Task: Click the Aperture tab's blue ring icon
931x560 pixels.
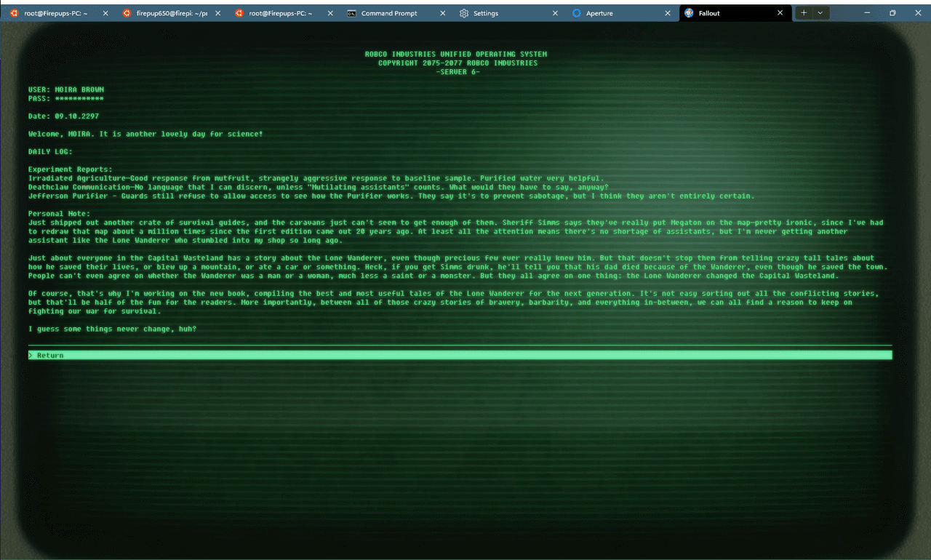Action: (x=577, y=13)
